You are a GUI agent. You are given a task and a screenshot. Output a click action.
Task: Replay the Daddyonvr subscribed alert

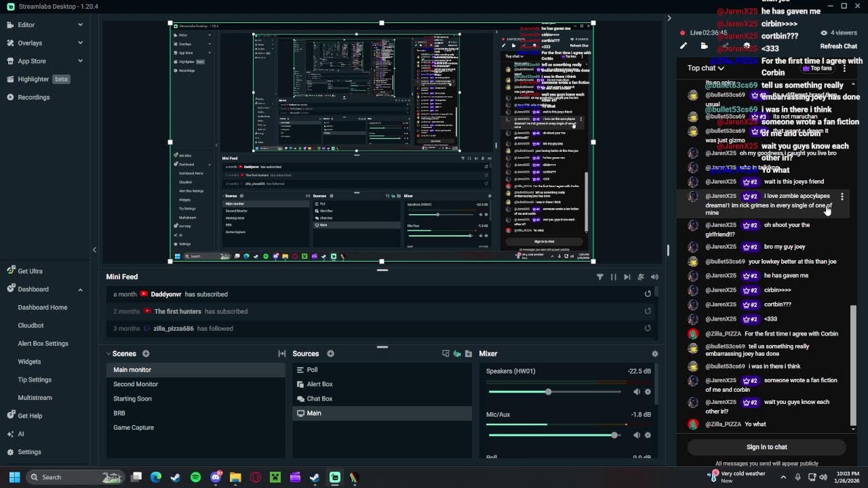tap(648, 294)
